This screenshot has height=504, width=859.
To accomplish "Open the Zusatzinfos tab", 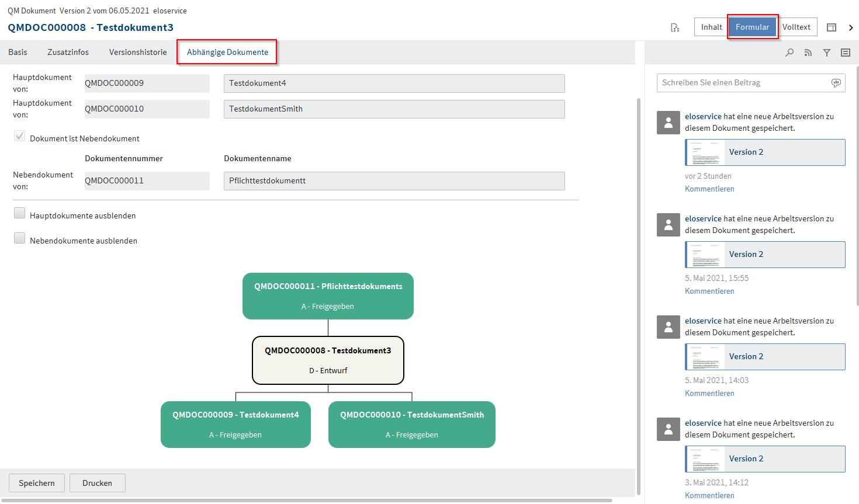I will 68,53.
